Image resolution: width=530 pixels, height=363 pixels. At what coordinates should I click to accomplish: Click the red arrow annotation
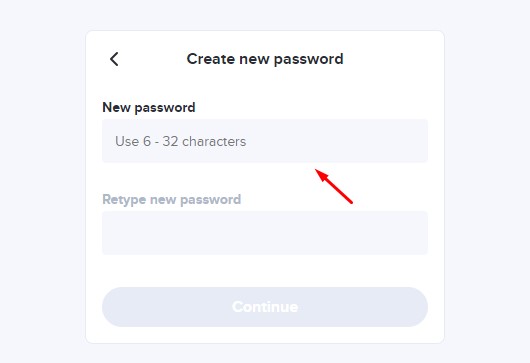(x=334, y=187)
